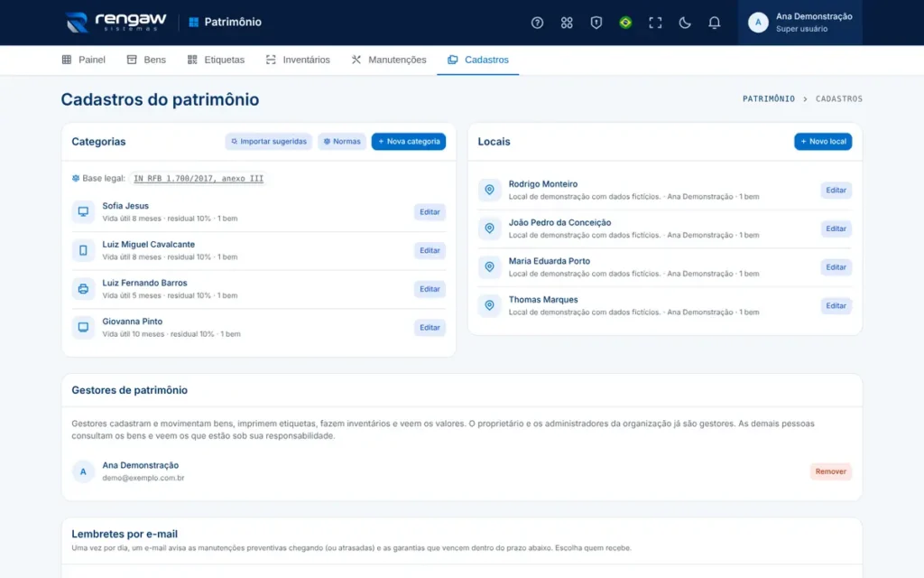Open Ana Demonstração user avatar in header
The height and width of the screenshot is (578, 924).
pos(758,23)
